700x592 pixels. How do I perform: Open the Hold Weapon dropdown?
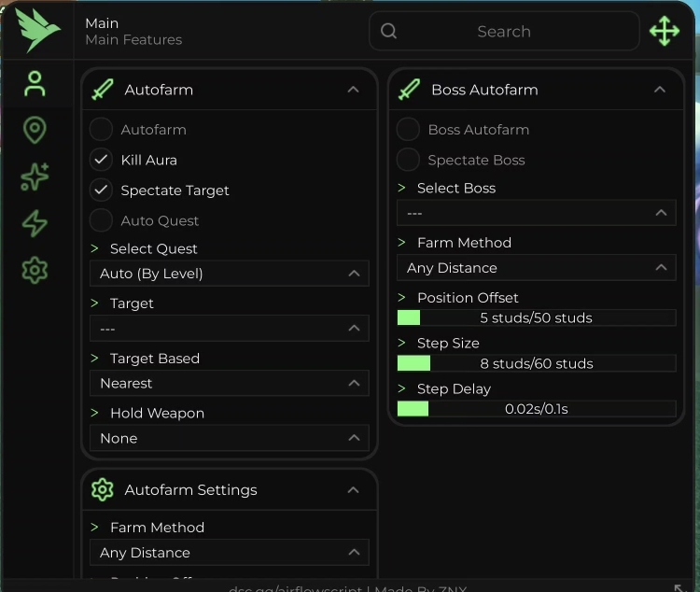229,438
